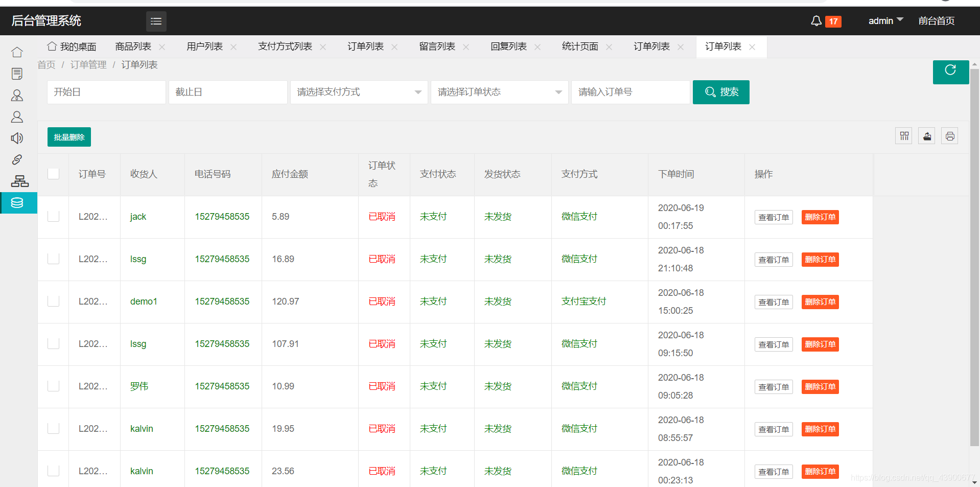Expand the admin user menu
This screenshot has height=487, width=980.
[x=885, y=21]
